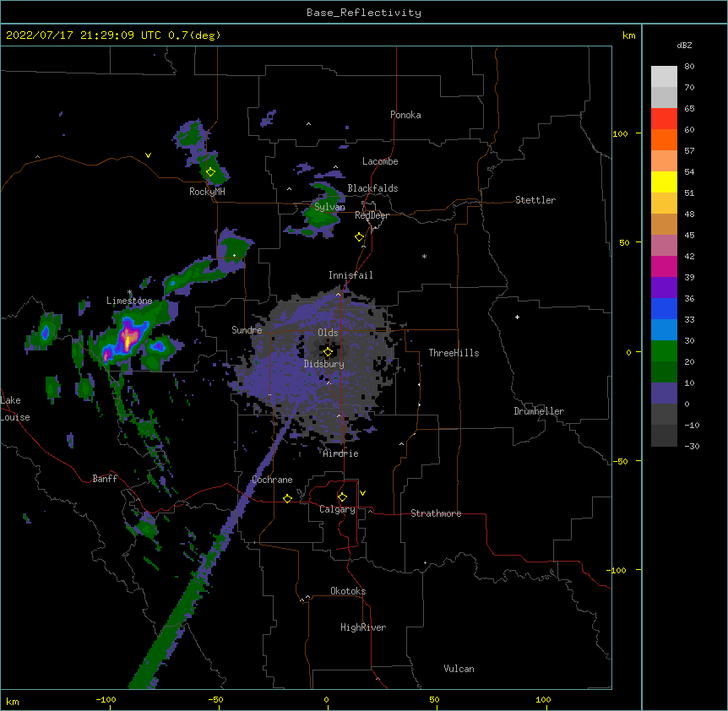Pick the dark orange 57–60 dBZ swatch

[x=664, y=139]
